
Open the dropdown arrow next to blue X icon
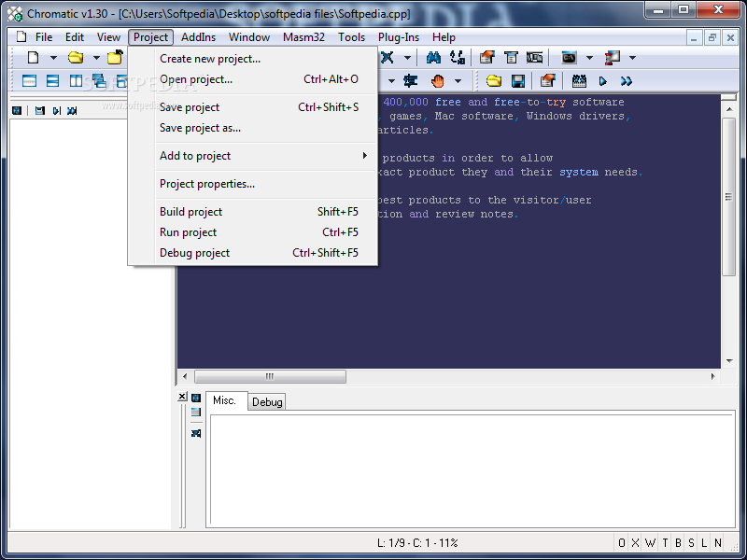(x=407, y=58)
